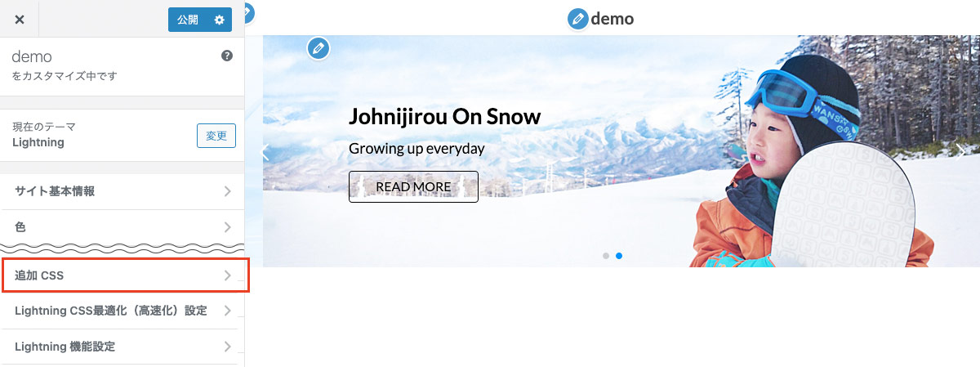Close the customizer with the X icon

[20, 20]
